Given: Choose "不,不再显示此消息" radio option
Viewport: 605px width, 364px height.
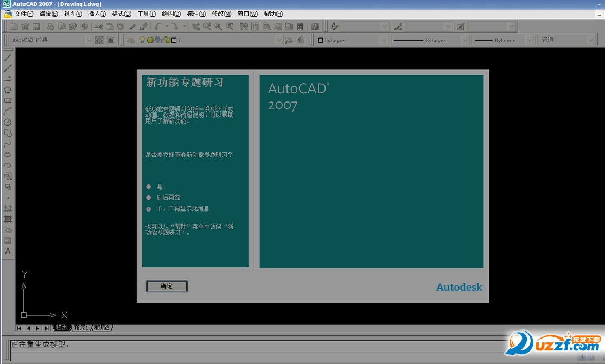Looking at the screenshot, I should pyautogui.click(x=149, y=209).
